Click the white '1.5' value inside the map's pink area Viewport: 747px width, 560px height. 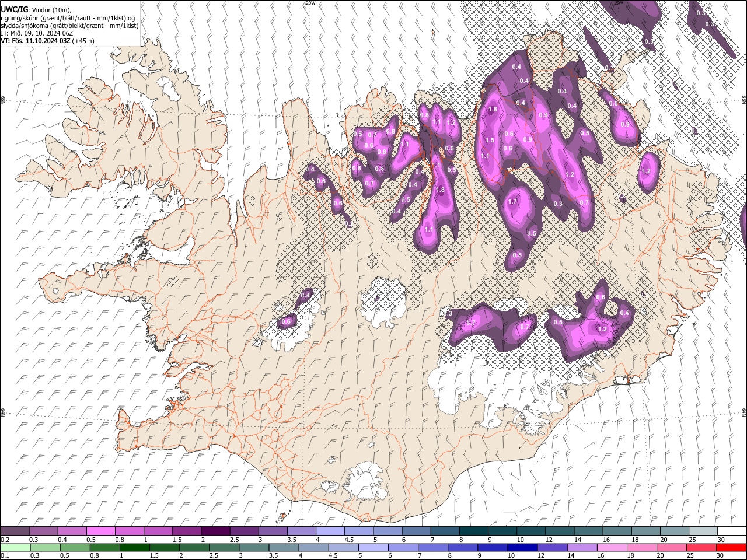pos(490,140)
